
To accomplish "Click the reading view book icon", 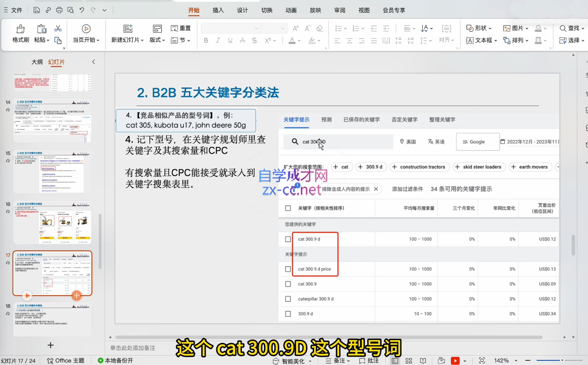I will pyautogui.click(x=423, y=361).
